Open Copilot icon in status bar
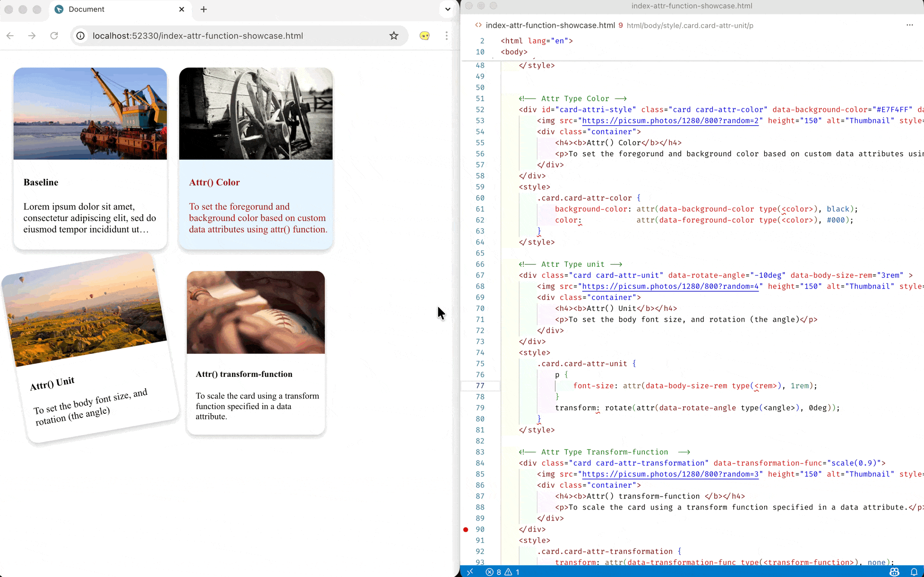 894,572
